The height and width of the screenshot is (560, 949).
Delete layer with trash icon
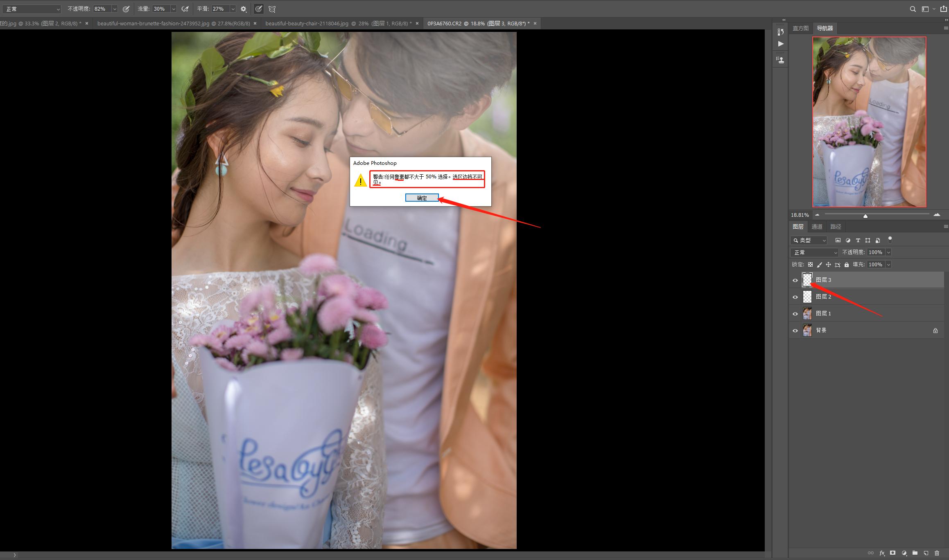(x=937, y=553)
